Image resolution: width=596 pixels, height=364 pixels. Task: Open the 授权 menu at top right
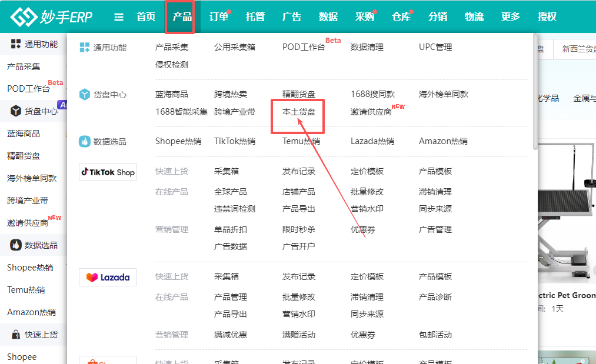tap(546, 16)
